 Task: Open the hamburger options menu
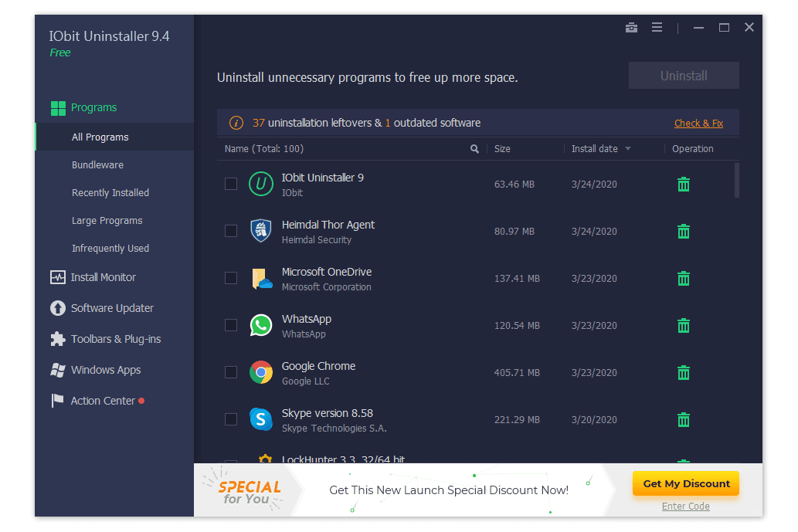[x=657, y=28]
